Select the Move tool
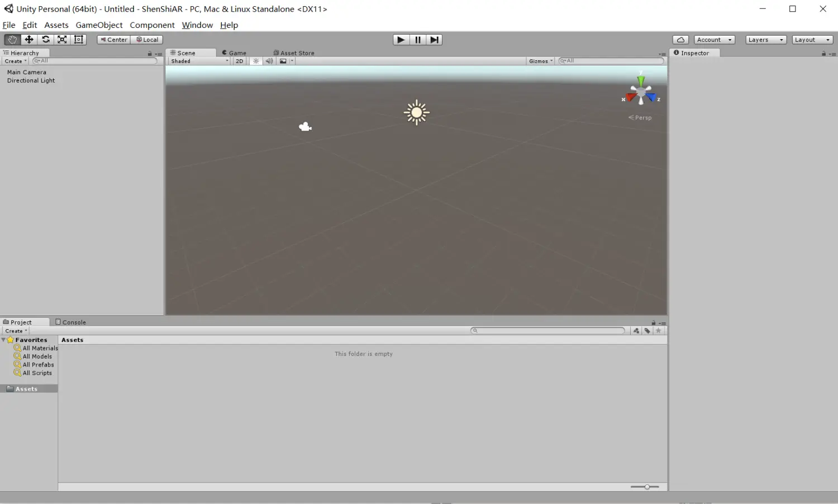 click(x=29, y=40)
